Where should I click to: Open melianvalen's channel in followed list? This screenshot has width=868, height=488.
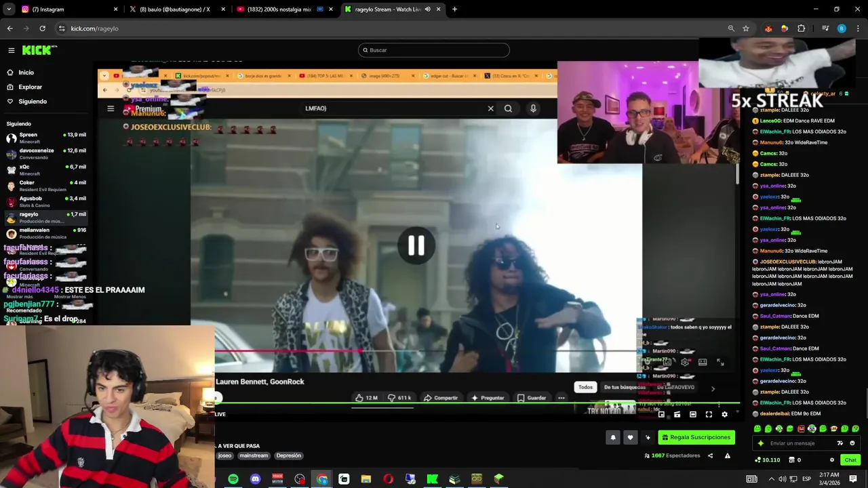click(x=46, y=233)
